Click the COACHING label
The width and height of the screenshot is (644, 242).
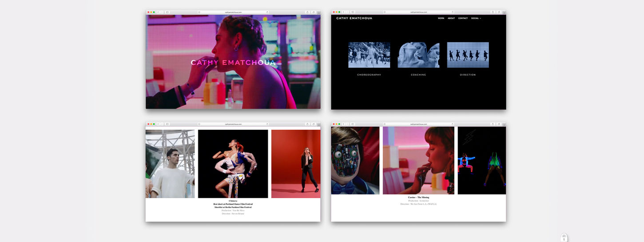pyautogui.click(x=418, y=75)
